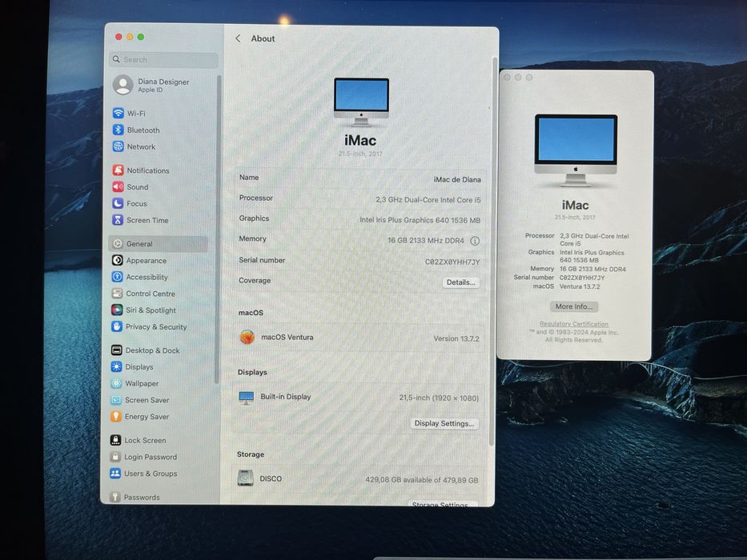
Task: Open the Accessibility icon
Action: 117,277
